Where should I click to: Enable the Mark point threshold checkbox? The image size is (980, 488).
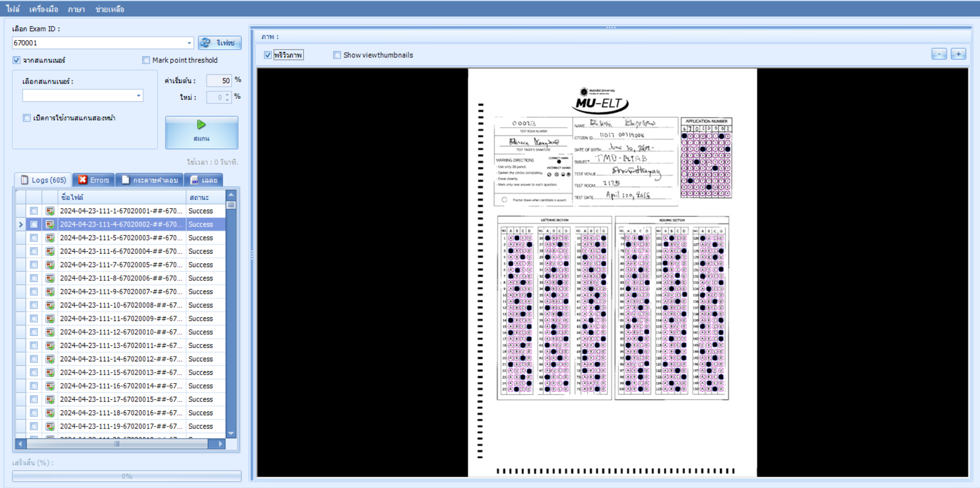[146, 60]
